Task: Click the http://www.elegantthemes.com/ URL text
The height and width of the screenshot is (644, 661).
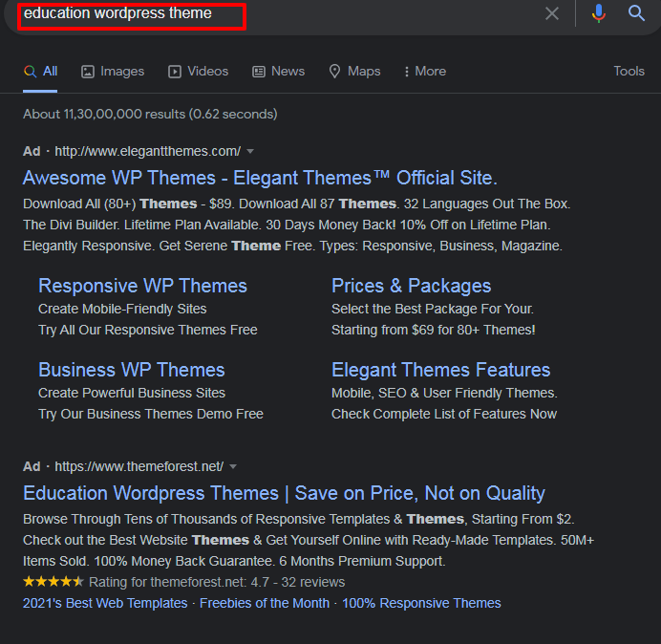Action: coord(147,151)
